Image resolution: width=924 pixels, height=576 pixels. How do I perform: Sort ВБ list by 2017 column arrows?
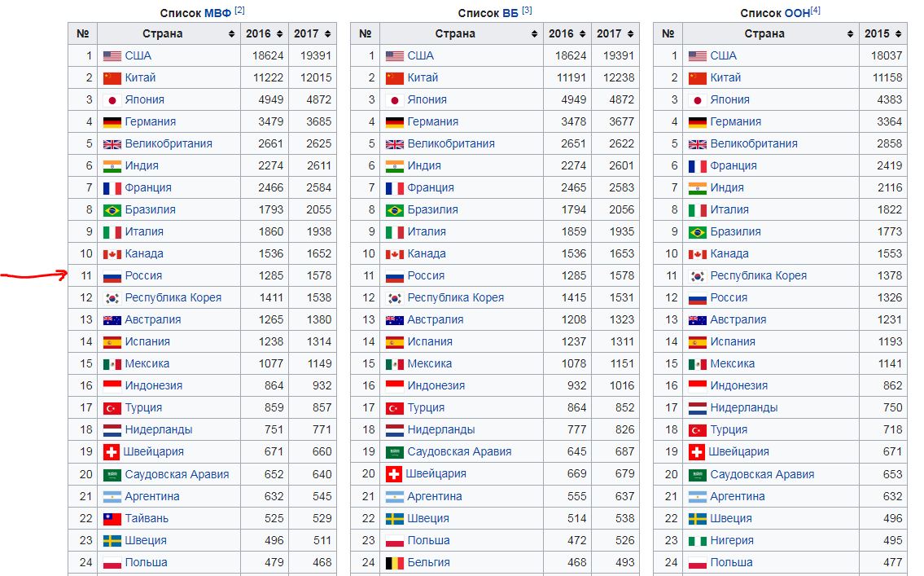(630, 34)
